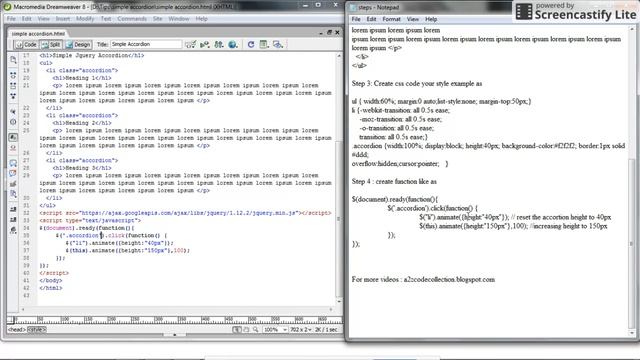Open Notepad Help menu
640x360 pixels.
pos(431,19)
